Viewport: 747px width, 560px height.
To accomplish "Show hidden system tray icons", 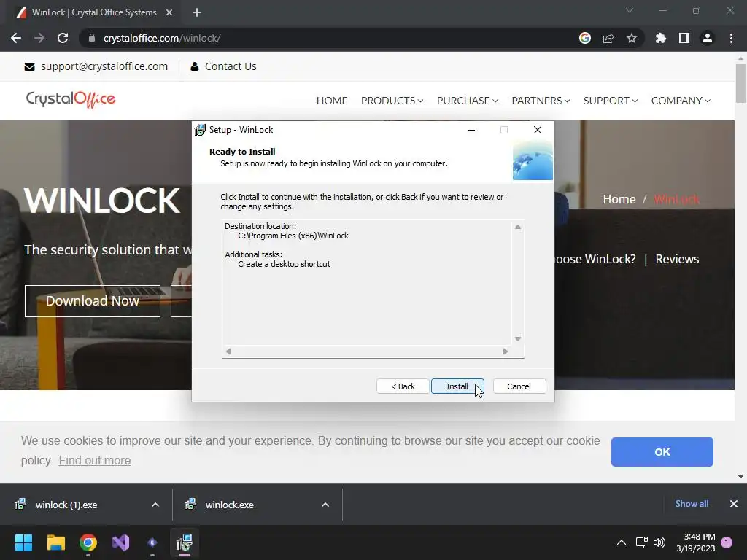I will coord(622,542).
